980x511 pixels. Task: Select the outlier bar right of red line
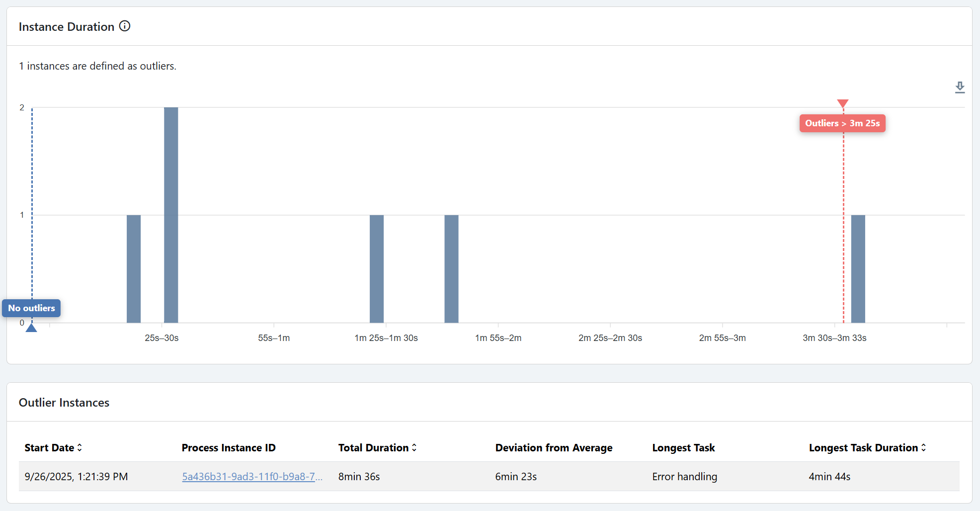858,268
